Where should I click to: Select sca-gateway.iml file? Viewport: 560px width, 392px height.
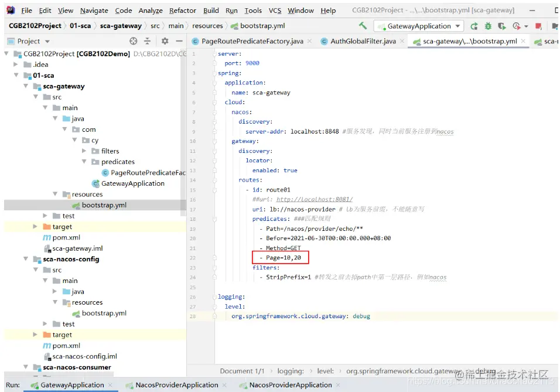click(x=77, y=248)
